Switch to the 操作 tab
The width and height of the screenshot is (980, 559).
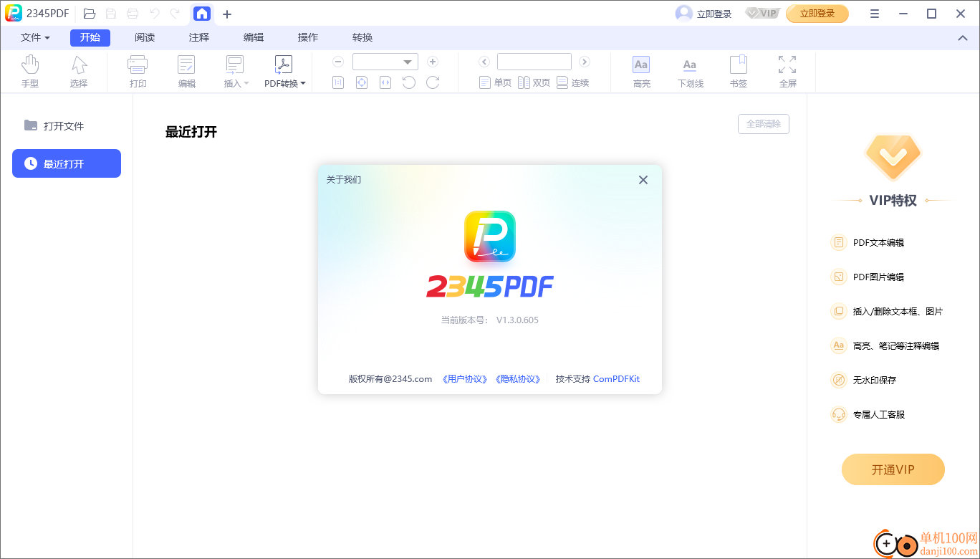pos(308,37)
